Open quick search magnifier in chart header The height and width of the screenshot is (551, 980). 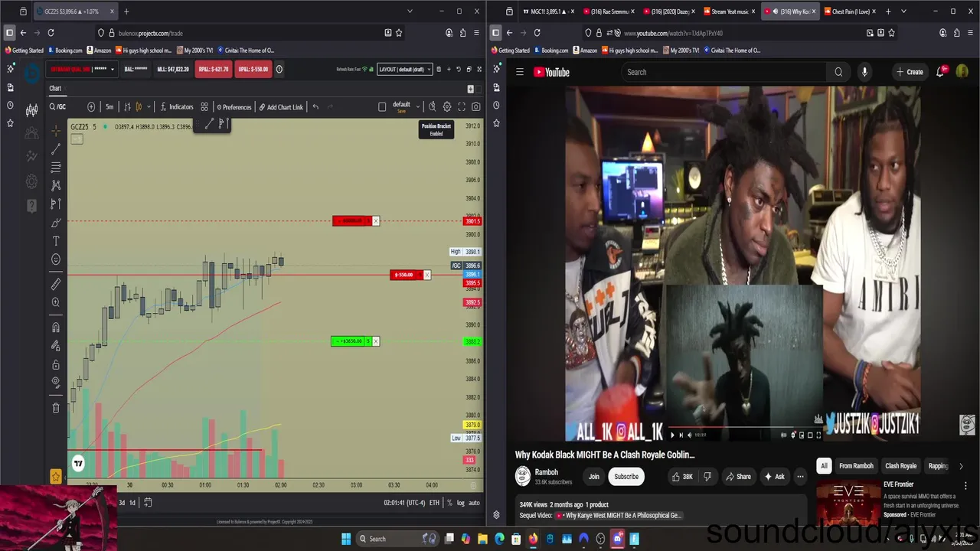(x=433, y=107)
